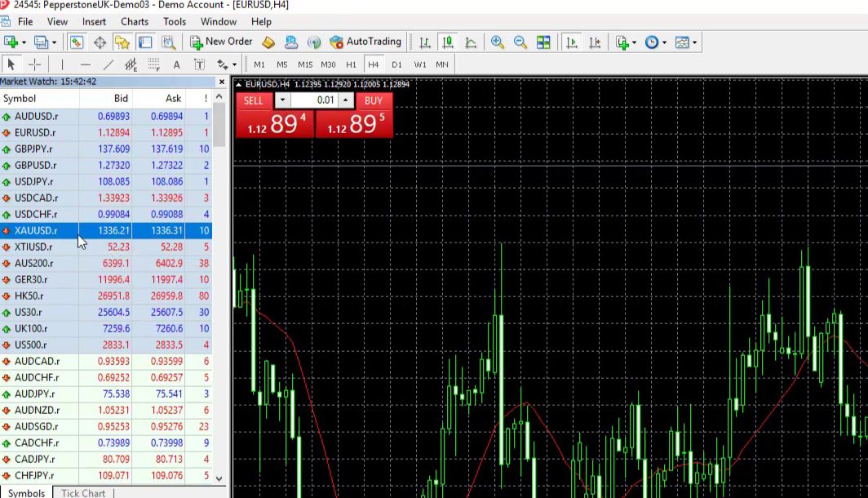Click the New Order button
This screenshot has width=868, height=498.
(221, 42)
